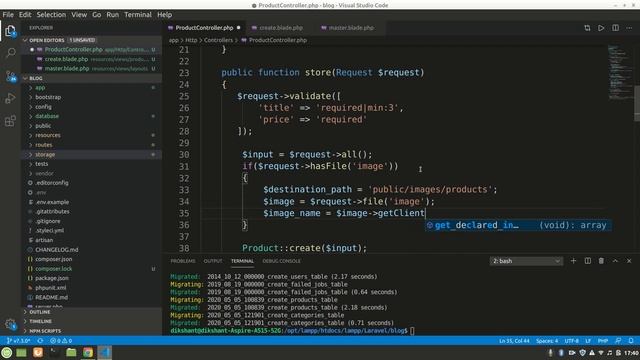Click the Run play icon in editor toolbar
This screenshot has width=640, height=360.
pos(601,28)
